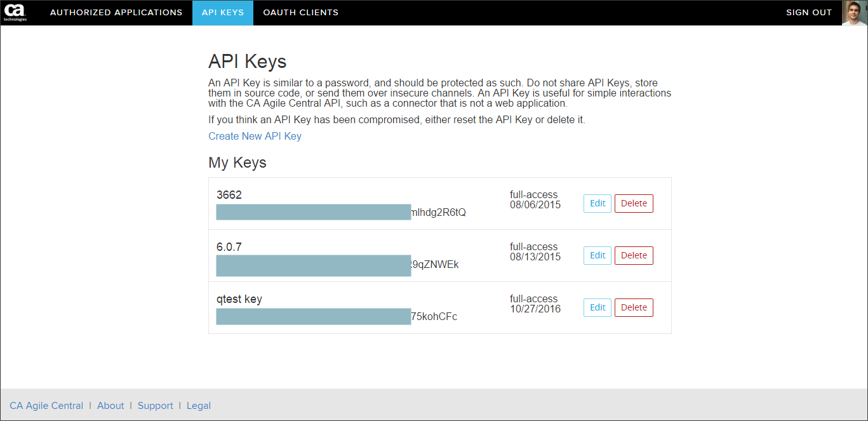The height and width of the screenshot is (421, 868).
Task: Visit the Support footer link
Action: (x=156, y=406)
